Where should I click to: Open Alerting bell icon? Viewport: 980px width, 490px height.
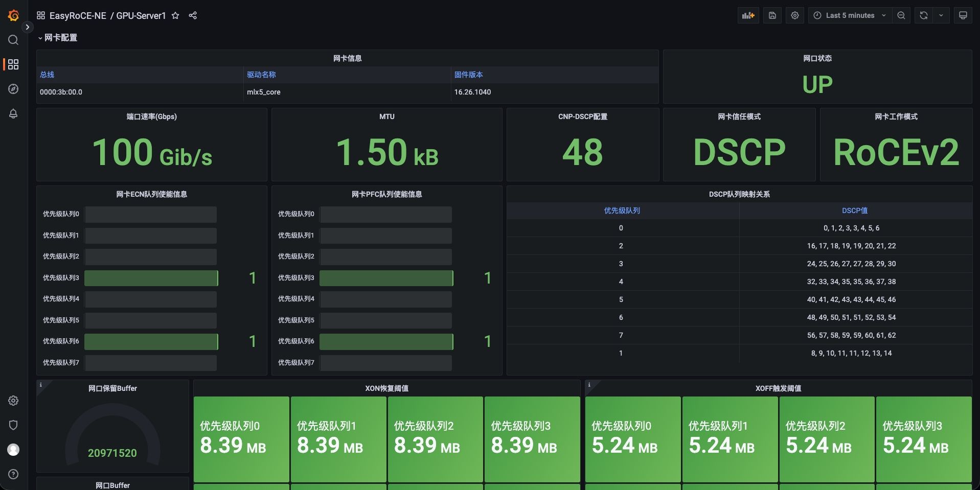(x=13, y=113)
